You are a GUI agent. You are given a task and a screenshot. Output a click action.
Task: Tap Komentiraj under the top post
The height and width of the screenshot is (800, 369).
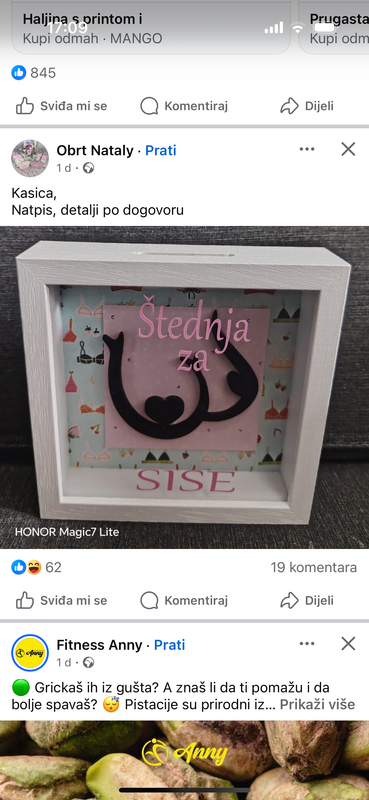[x=184, y=106]
